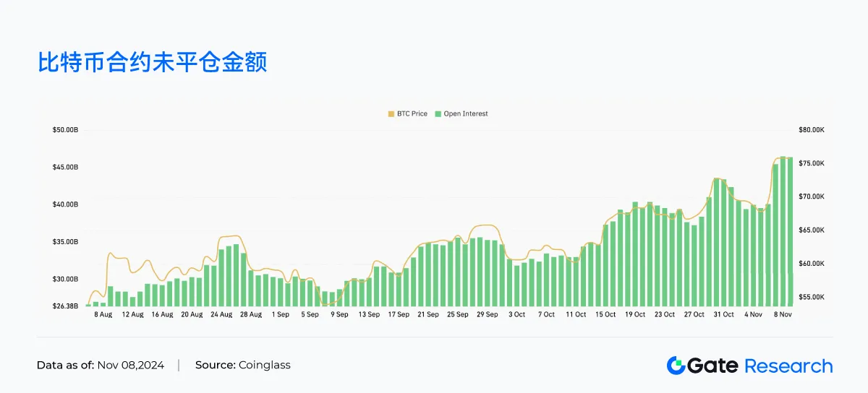
Task: Click the 16 Aug date label
Action: pos(162,315)
